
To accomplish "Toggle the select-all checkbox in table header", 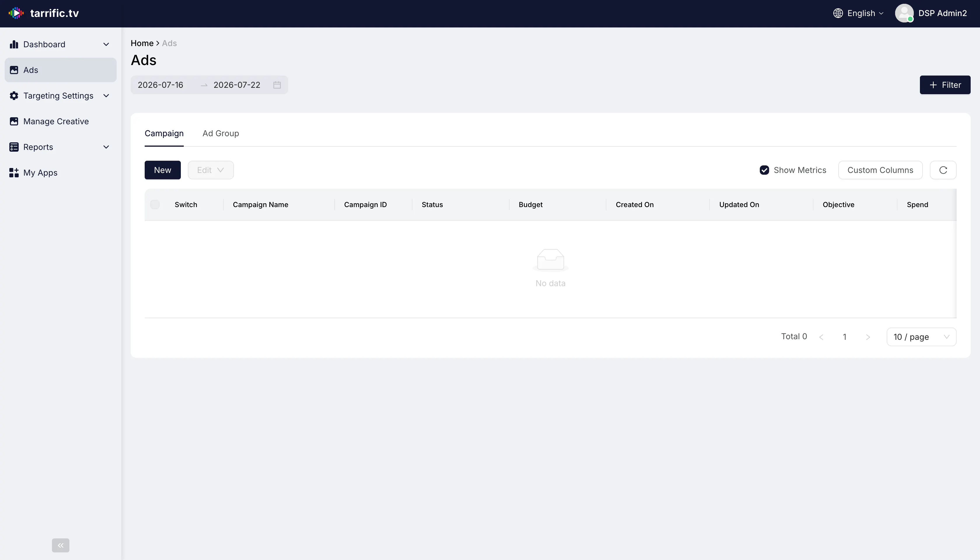I will 155,205.
